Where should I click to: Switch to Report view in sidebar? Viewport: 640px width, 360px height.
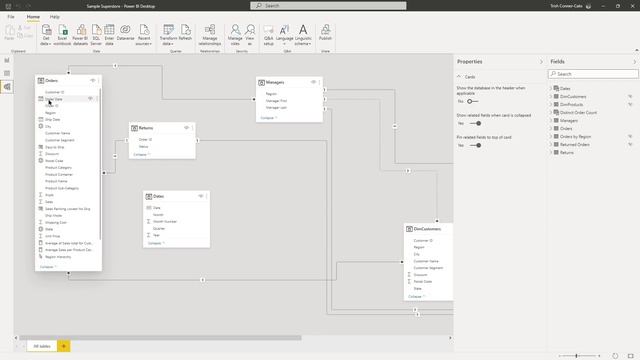(7, 60)
